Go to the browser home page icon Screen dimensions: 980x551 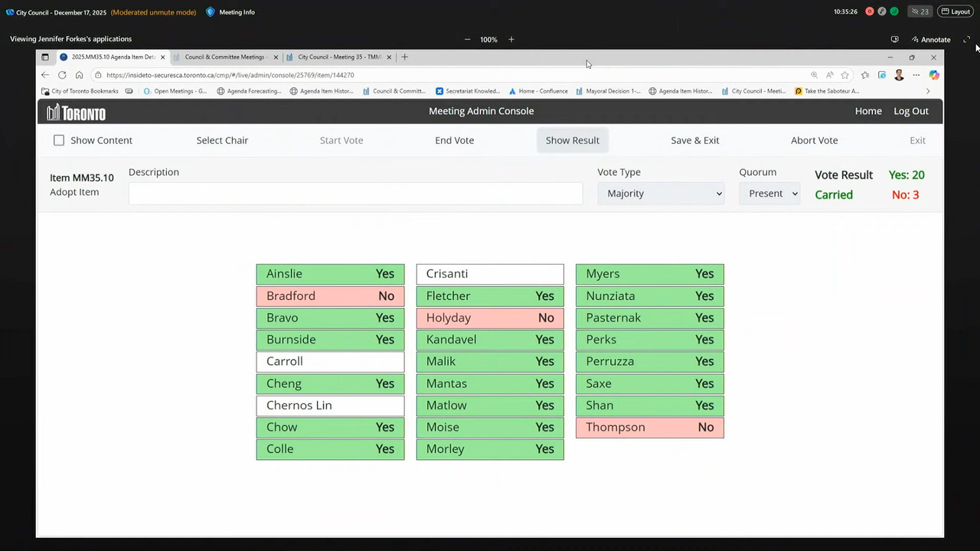79,75
